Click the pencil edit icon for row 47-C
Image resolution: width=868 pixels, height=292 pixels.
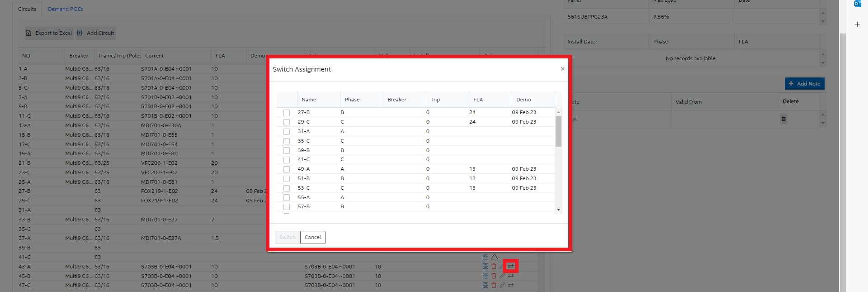pyautogui.click(x=502, y=285)
